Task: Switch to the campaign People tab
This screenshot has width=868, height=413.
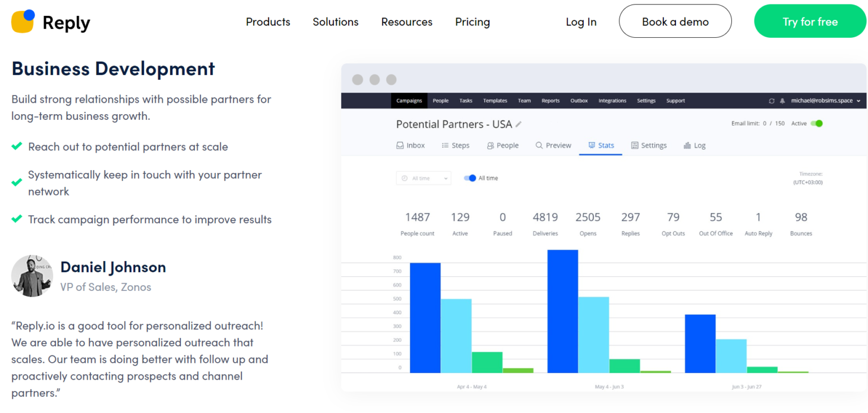Action: click(502, 145)
